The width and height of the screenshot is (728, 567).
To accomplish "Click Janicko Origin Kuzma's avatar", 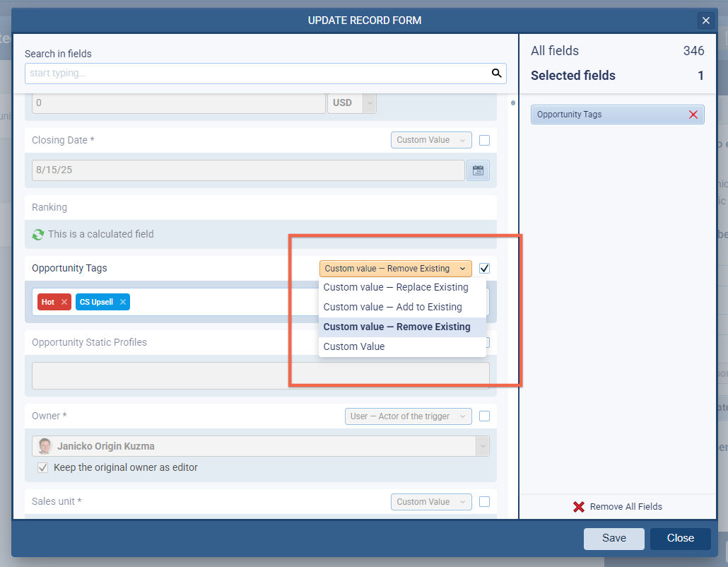I will [x=45, y=446].
